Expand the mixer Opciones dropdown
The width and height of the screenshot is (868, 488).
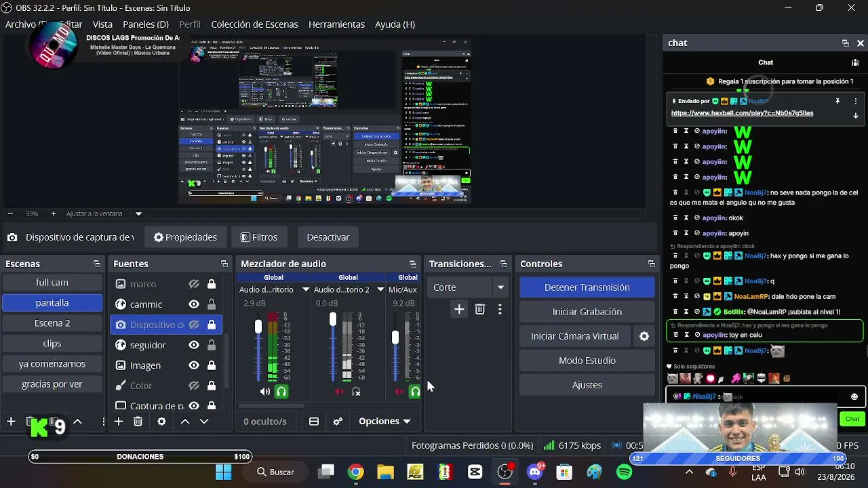tap(384, 422)
